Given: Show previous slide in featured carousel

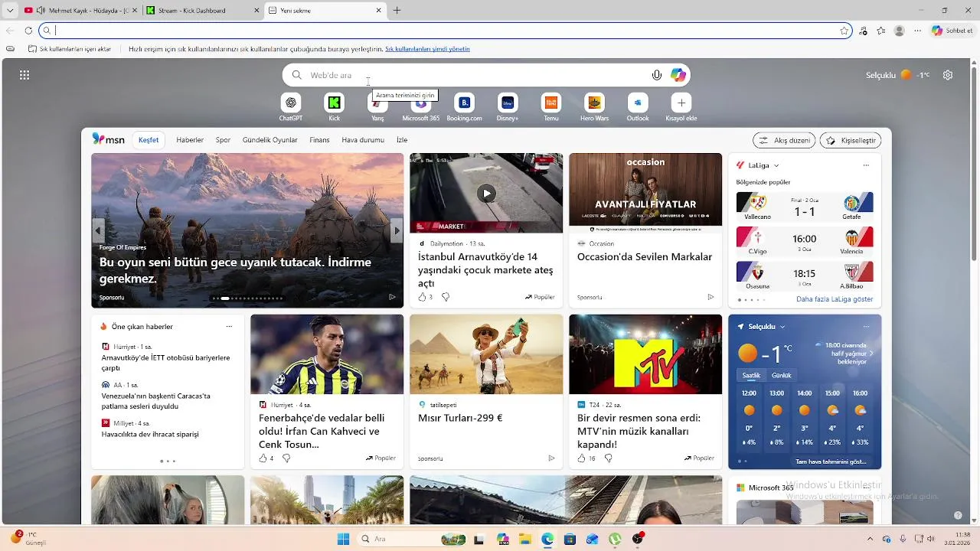Looking at the screenshot, I should (98, 230).
